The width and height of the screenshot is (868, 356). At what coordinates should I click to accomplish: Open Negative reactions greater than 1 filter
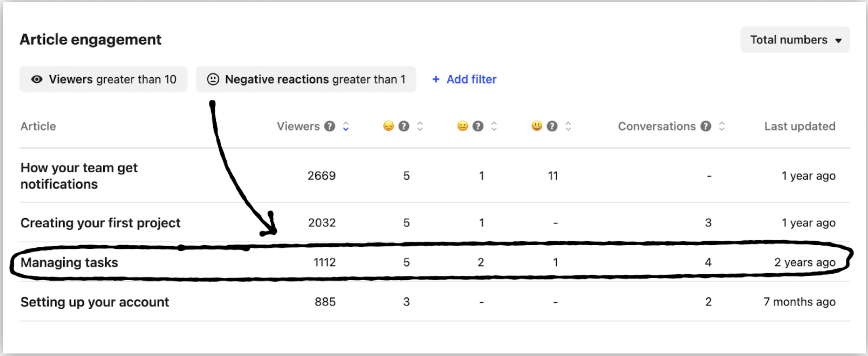click(306, 79)
